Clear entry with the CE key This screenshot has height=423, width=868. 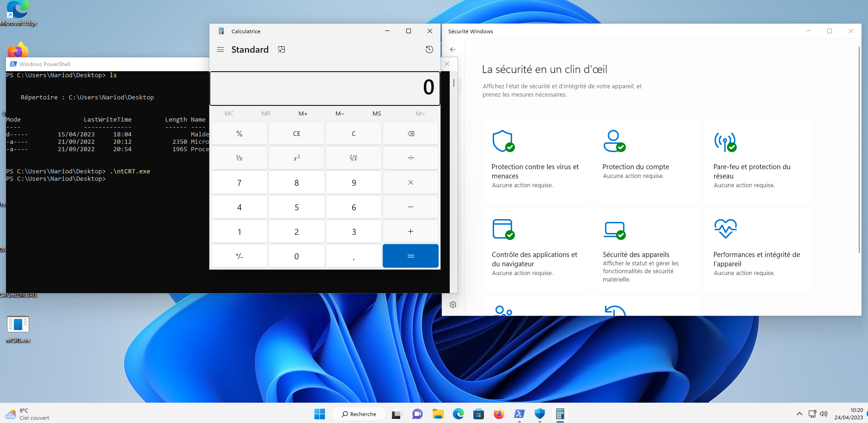(297, 134)
